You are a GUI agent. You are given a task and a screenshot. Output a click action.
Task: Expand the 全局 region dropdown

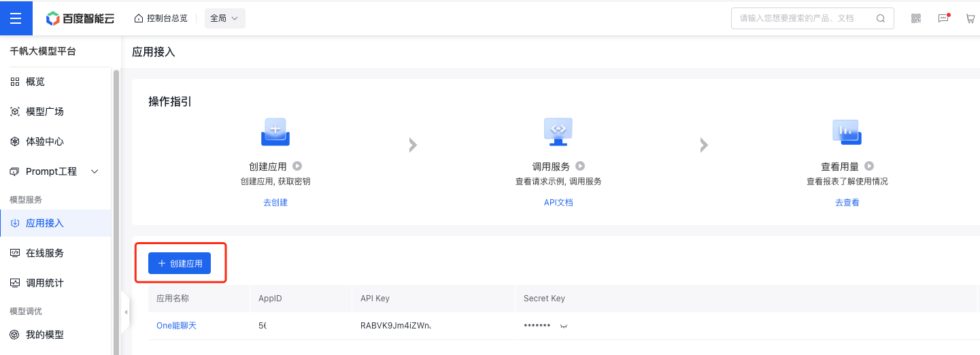224,18
